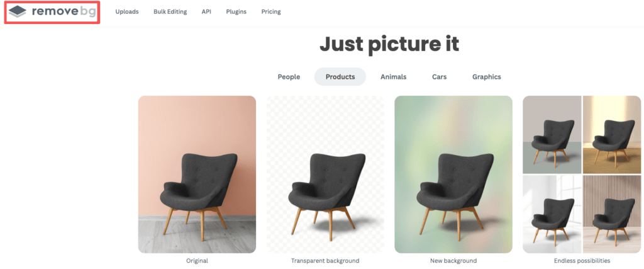Viewport: 644px width, 269px height.
Task: Click the New background green chair image
Action: click(453, 175)
